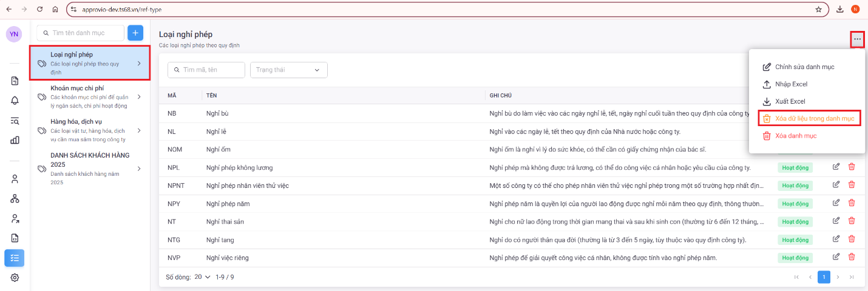The image size is (868, 291).
Task: Open DANH SÁCH KHÁCH HÀNG 2025 category
Action: (90, 168)
